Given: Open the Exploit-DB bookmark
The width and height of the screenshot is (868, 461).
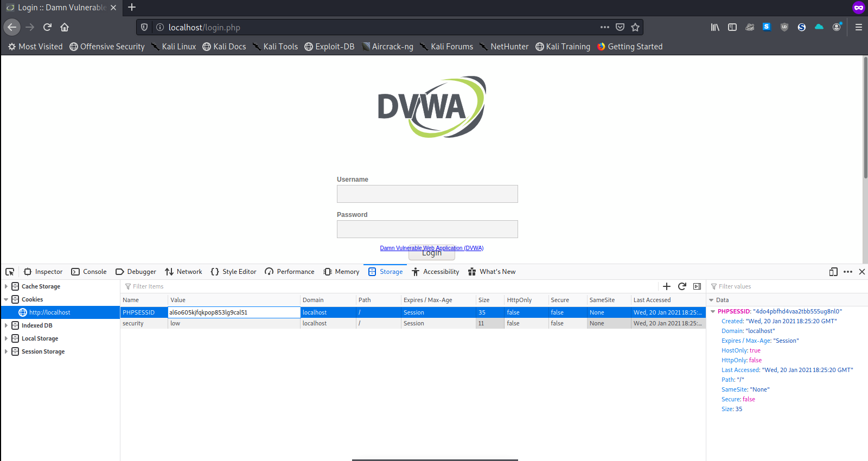Looking at the screenshot, I should (x=329, y=47).
